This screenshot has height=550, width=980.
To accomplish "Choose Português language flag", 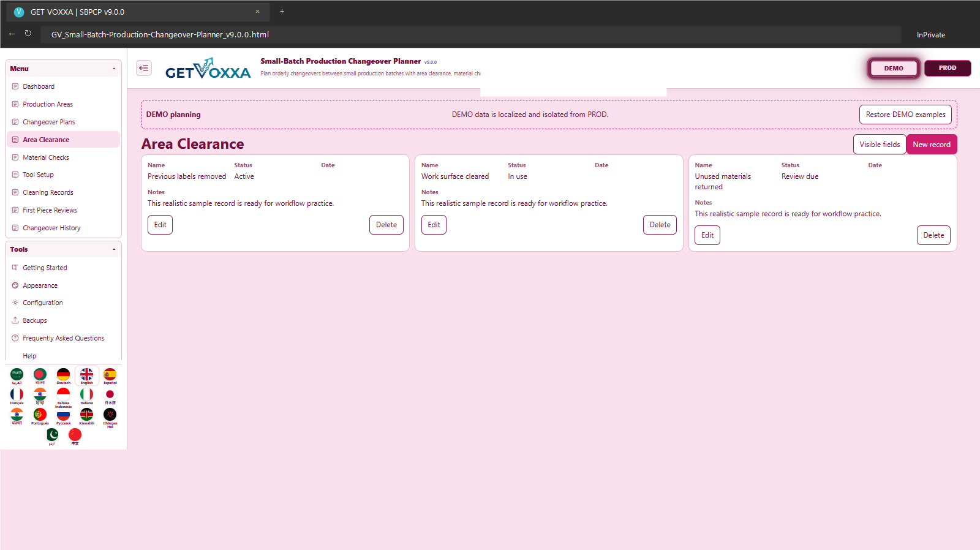I will tap(40, 416).
